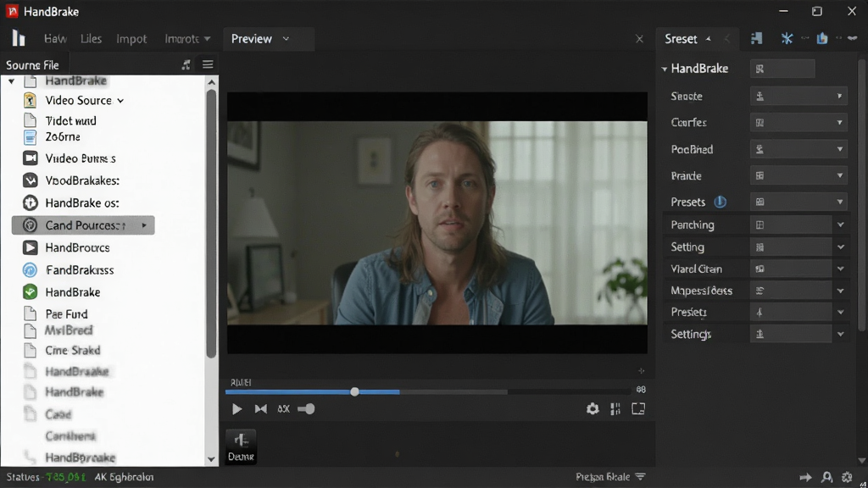Click the Deme button below player
The height and width of the screenshot is (488, 868).
(x=241, y=446)
